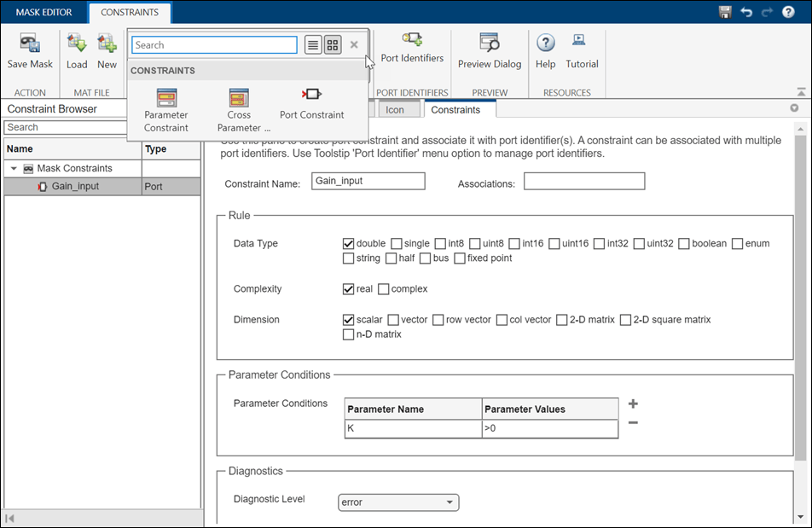
Task: Open Preview Dialog
Action: coord(490,50)
